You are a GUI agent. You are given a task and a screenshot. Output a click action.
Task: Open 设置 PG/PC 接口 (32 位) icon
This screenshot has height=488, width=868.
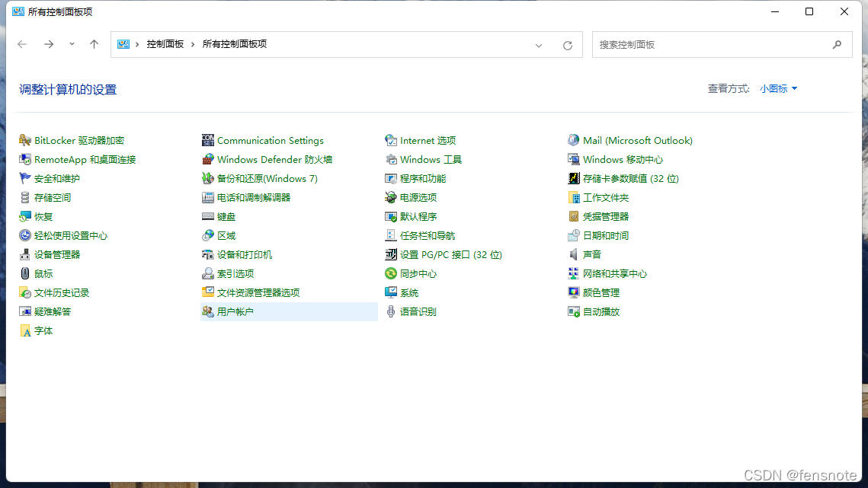[x=391, y=254]
